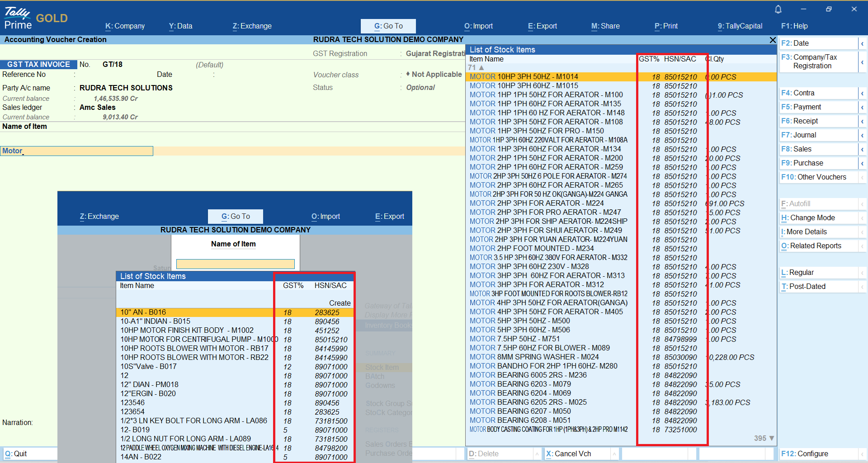This screenshot has width=868, height=463.
Task: Expand the chevron next to F2: Date
Action: [x=862, y=43]
